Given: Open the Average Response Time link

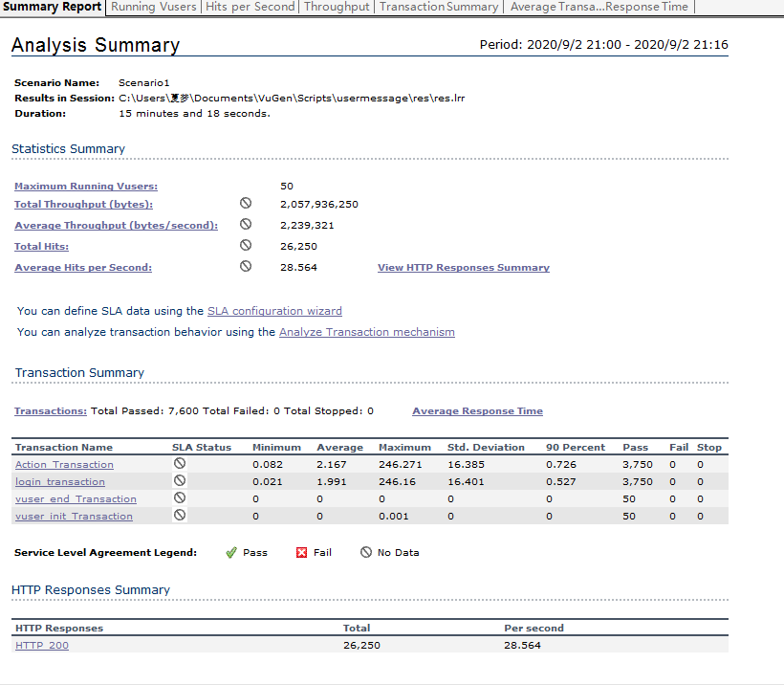Looking at the screenshot, I should pos(477,410).
